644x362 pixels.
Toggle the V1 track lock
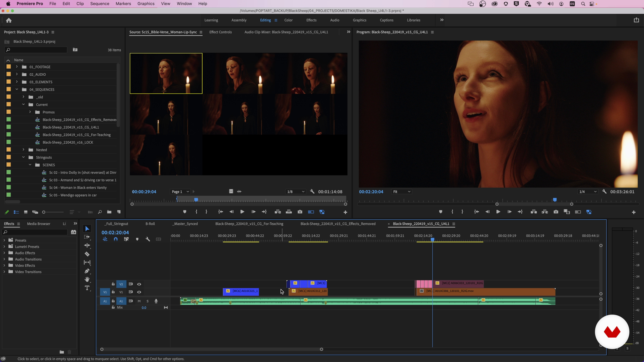point(113,292)
